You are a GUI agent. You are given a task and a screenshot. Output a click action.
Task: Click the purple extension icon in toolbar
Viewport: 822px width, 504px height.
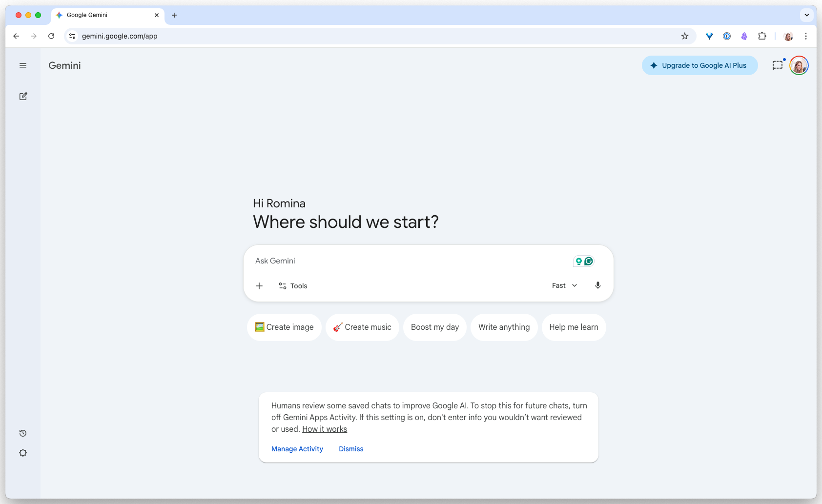[x=744, y=36]
